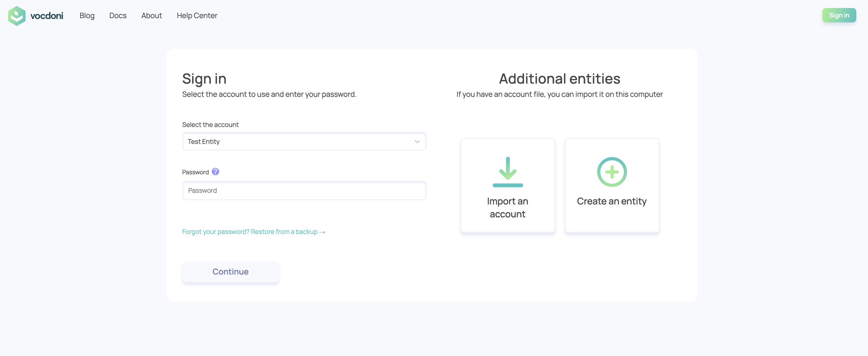Click the vocdoni wordmark text

[47, 16]
